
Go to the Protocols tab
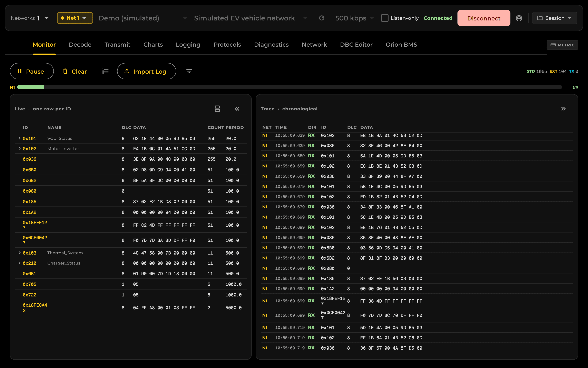tap(227, 45)
